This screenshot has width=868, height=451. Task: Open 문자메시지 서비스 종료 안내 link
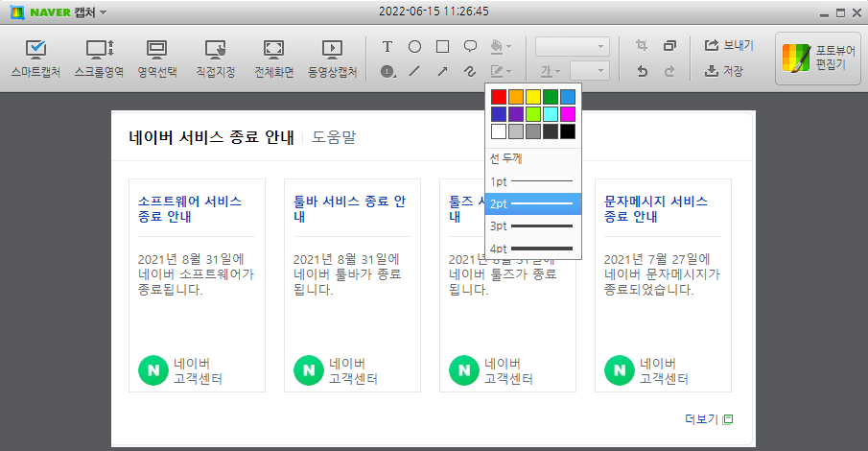655,209
